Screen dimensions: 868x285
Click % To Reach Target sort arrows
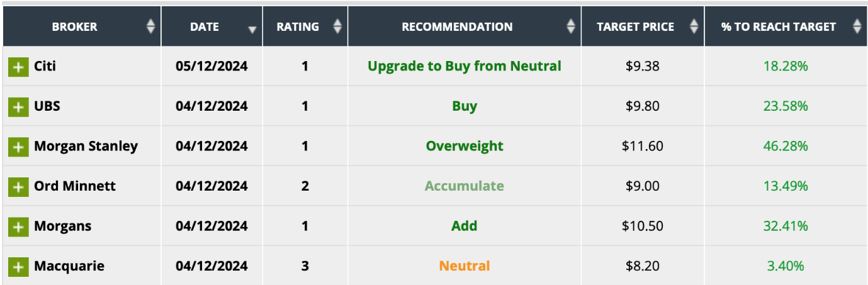[x=857, y=26]
